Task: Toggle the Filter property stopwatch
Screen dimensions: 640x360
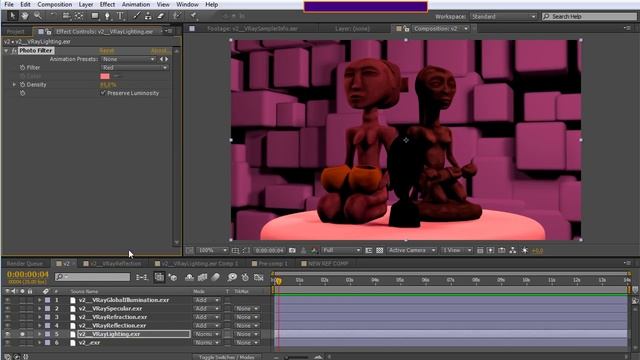Action: tap(22, 67)
